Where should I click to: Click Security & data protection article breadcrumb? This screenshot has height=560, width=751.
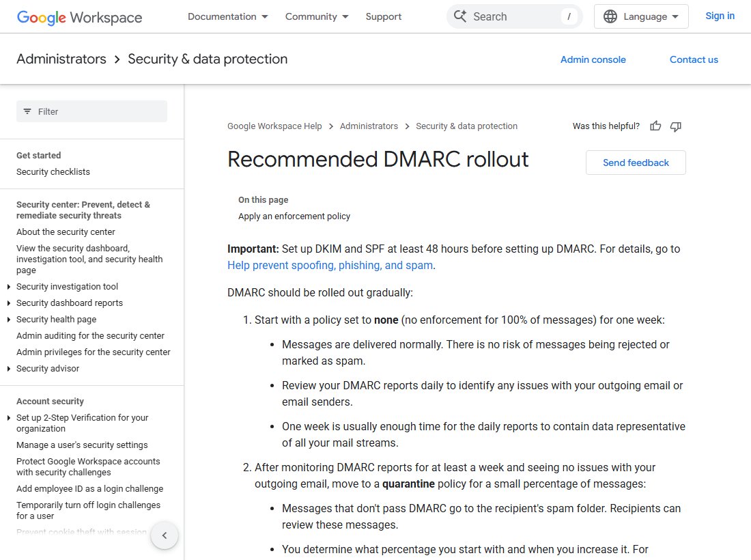pos(466,126)
